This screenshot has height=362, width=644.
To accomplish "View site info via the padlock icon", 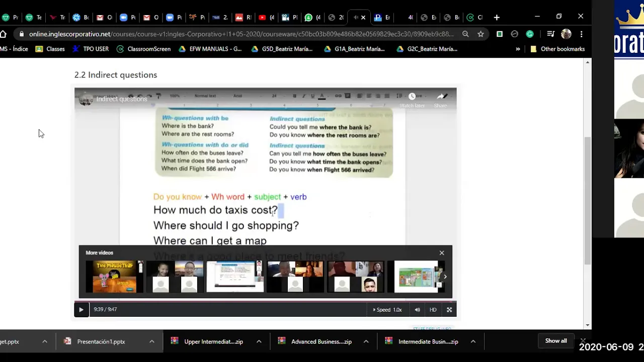I will point(21,34).
